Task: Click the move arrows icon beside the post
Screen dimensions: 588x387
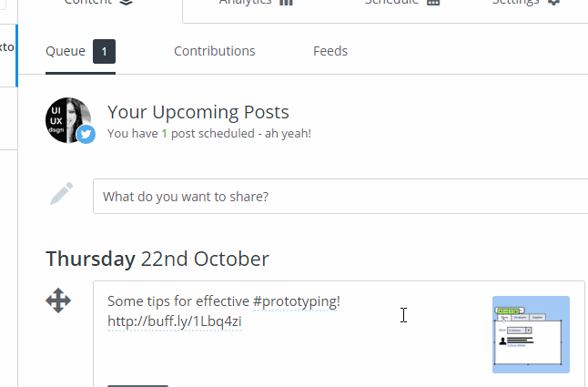Action: coord(58,300)
